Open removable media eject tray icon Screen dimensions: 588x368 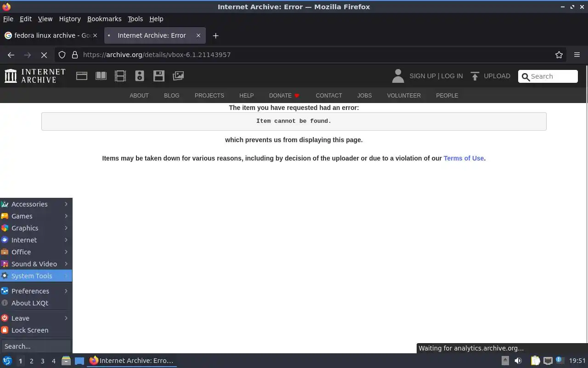point(505,361)
